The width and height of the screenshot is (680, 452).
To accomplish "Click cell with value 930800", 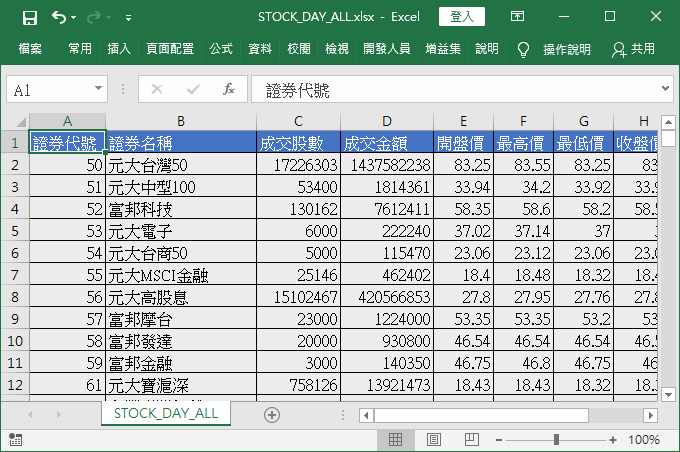I will point(387,341).
